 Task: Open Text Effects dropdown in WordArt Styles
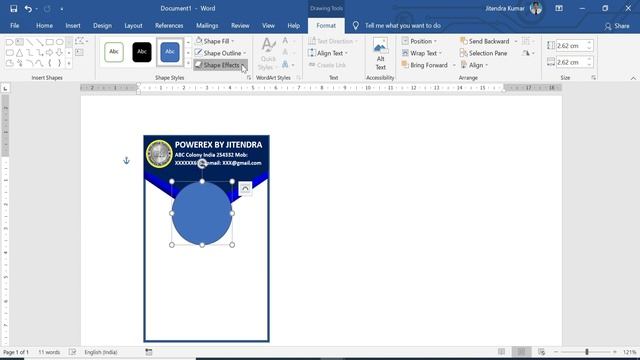point(287,64)
